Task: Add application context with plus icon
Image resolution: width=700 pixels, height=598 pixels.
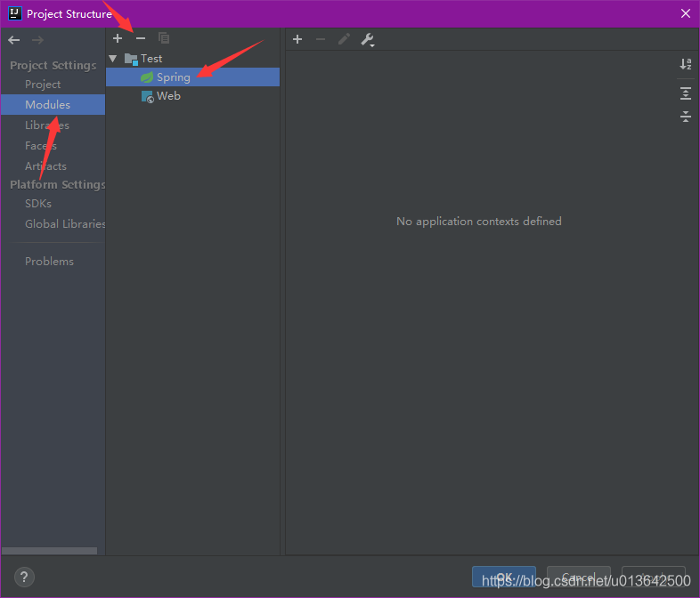Action: pyautogui.click(x=297, y=39)
